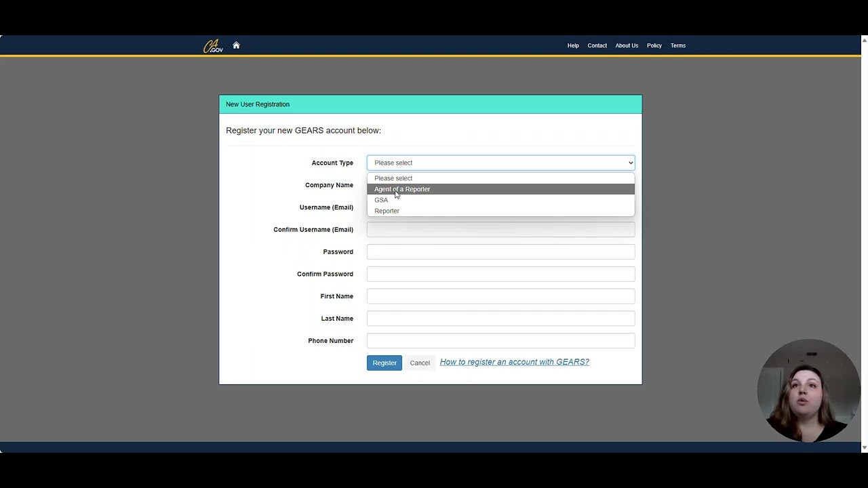Click the page scrollbar down arrow
868x488 pixels.
[x=864, y=448]
